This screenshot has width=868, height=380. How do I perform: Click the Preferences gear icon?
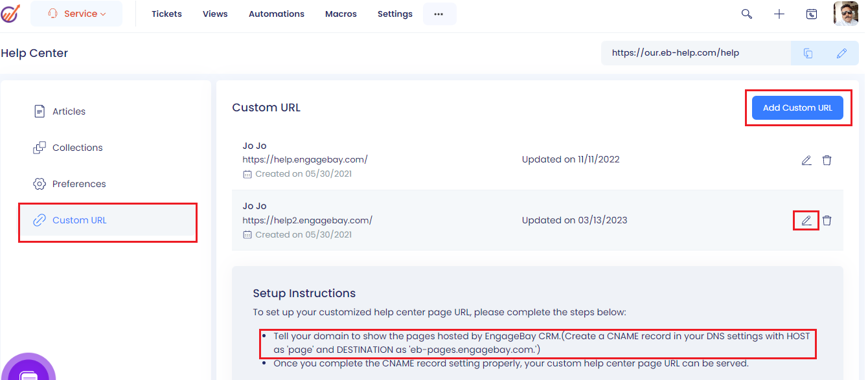[40, 184]
